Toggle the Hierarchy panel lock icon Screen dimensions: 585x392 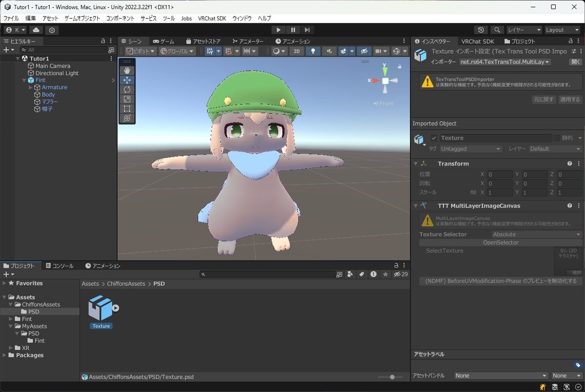[x=103, y=41]
